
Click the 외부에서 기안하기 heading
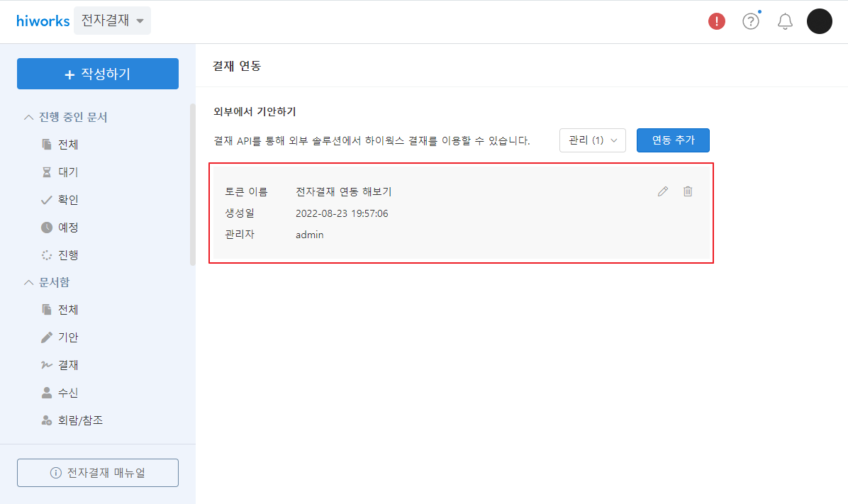click(x=255, y=112)
